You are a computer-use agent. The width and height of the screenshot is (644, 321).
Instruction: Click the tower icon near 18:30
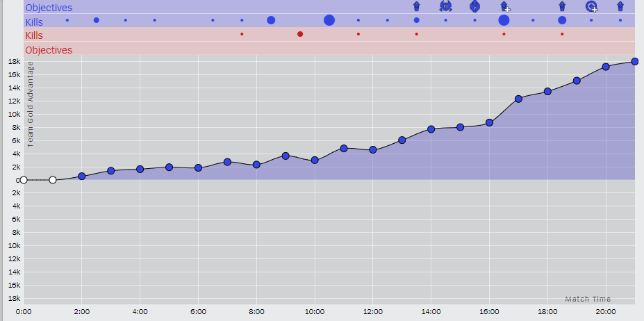[x=562, y=6]
